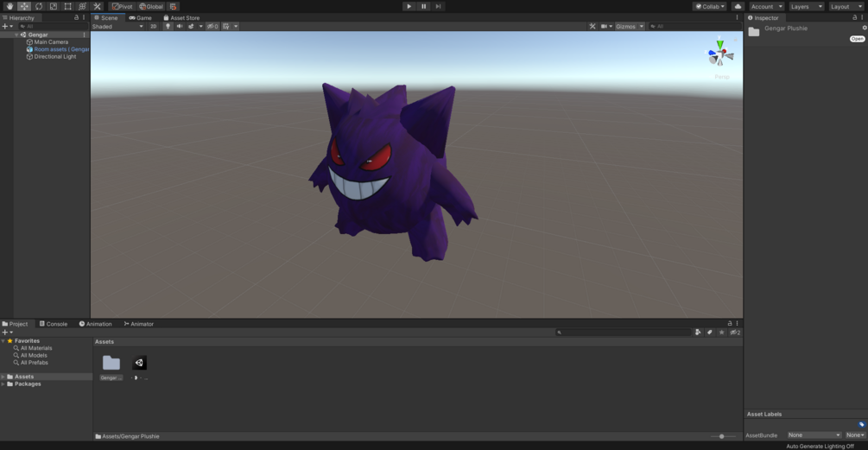This screenshot has width=868, height=450.
Task: Select the Scale tool
Action: (54, 6)
